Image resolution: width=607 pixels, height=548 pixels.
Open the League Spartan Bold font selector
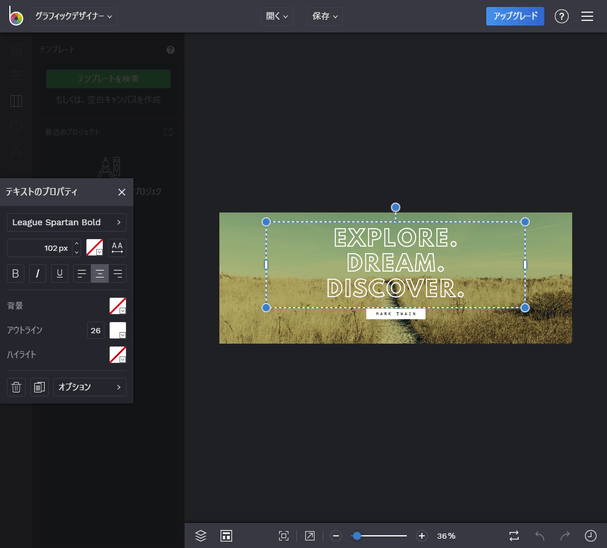67,222
